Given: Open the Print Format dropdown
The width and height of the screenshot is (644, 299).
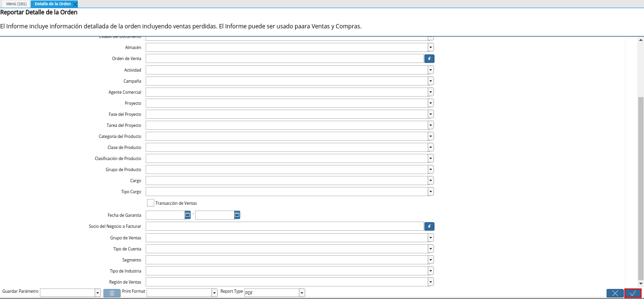Looking at the screenshot, I should coord(214,293).
